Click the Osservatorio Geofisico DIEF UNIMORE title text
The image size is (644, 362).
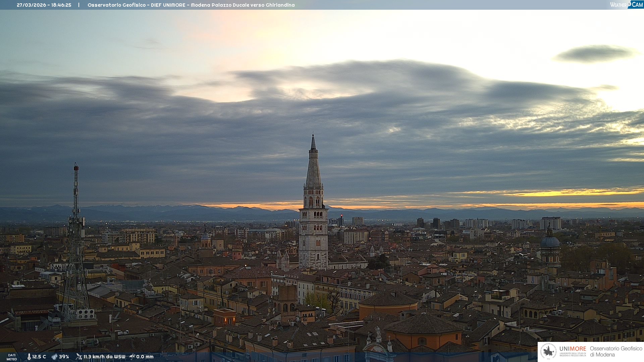191,5
